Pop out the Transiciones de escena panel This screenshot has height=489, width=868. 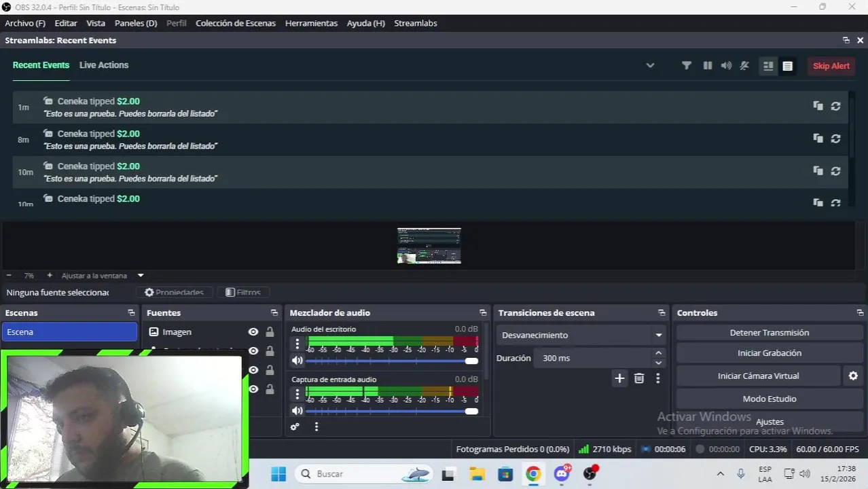pyautogui.click(x=662, y=313)
